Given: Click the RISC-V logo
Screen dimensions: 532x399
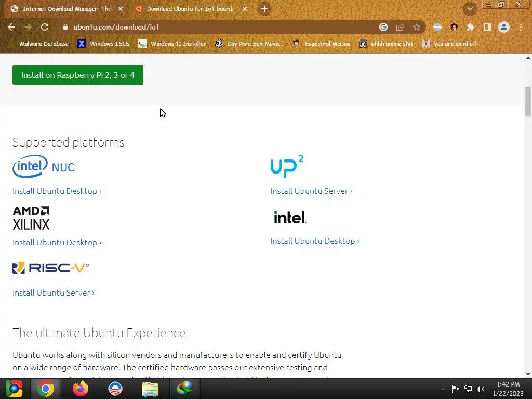Looking at the screenshot, I should click(x=50, y=268).
